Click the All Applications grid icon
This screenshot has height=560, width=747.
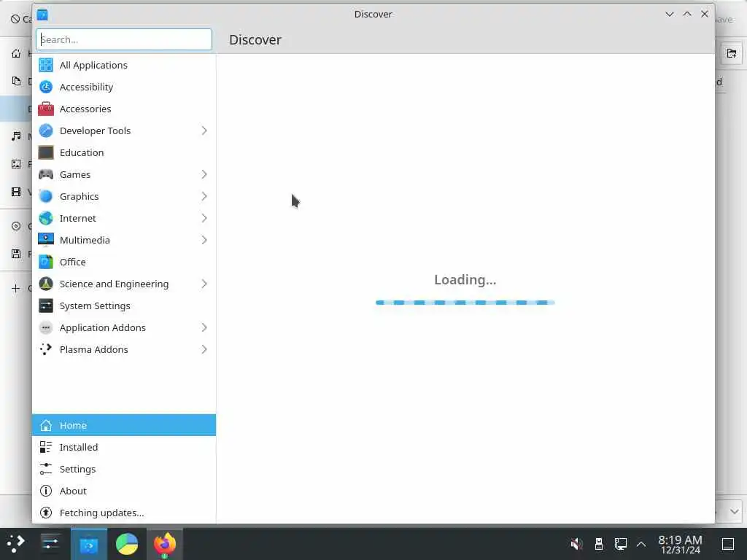click(46, 65)
